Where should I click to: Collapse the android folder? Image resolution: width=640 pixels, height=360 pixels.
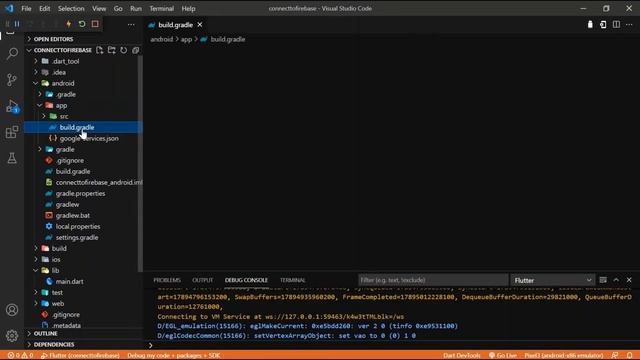36,83
